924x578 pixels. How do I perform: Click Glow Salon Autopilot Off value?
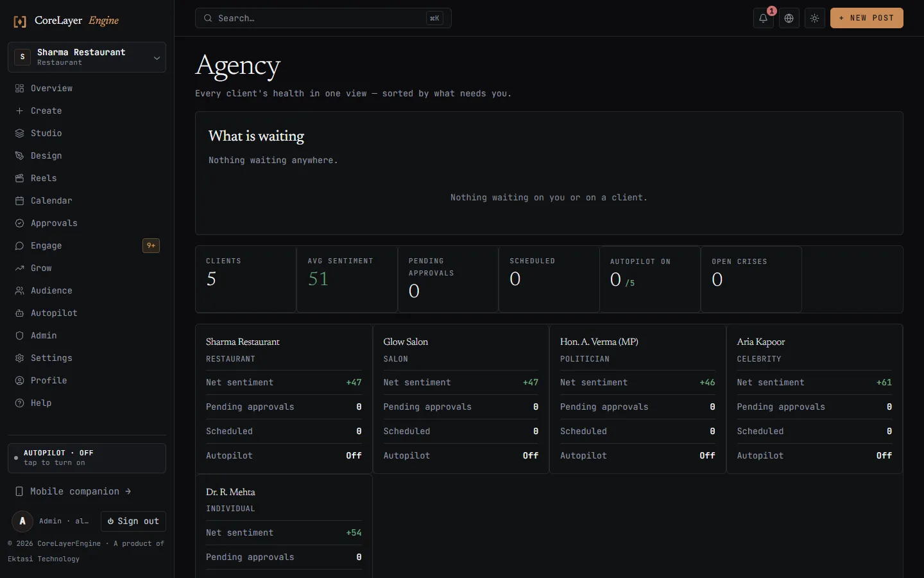click(x=531, y=455)
